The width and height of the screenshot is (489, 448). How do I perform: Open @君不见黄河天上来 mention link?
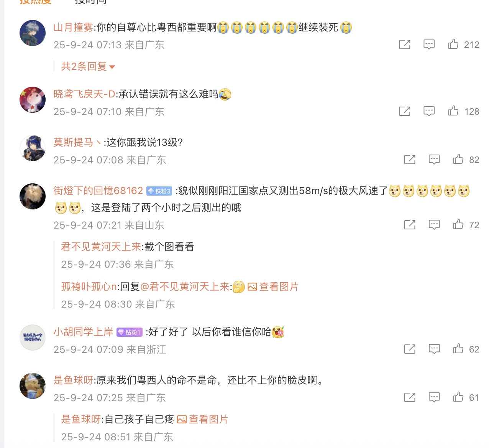[x=185, y=287]
